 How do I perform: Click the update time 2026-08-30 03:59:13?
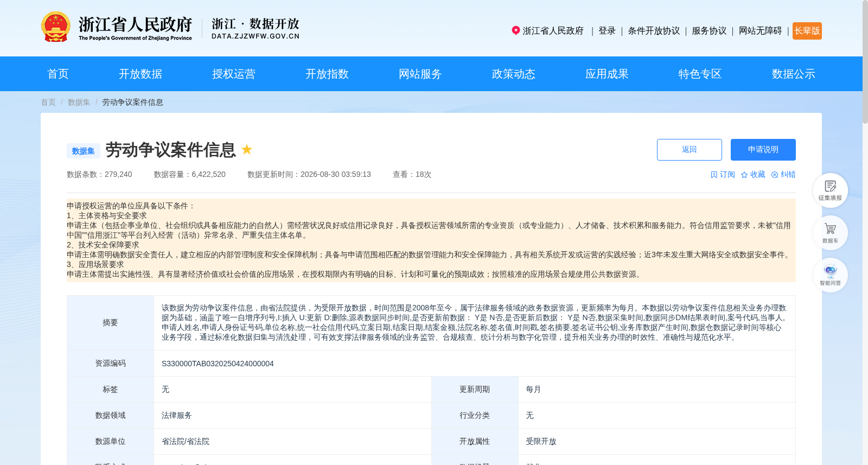(x=336, y=175)
